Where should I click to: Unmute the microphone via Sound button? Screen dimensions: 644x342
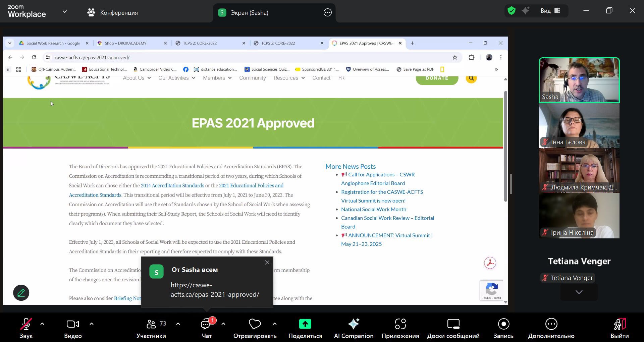tap(26, 324)
